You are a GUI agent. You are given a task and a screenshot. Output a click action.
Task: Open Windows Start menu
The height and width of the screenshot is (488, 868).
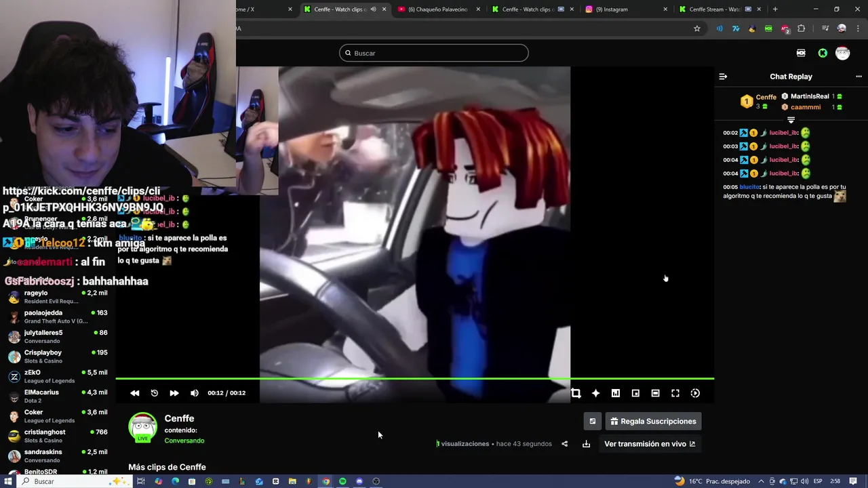(x=8, y=481)
